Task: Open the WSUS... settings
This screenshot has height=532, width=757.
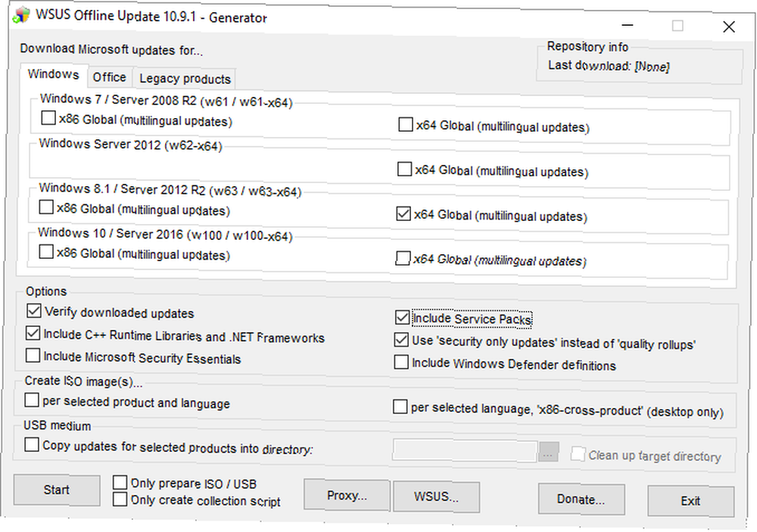Action: (437, 496)
